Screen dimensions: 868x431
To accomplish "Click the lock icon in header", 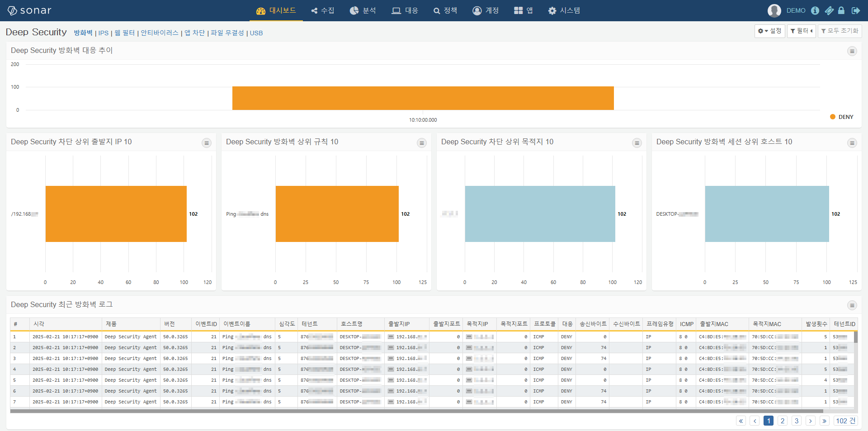I will 841,10.
